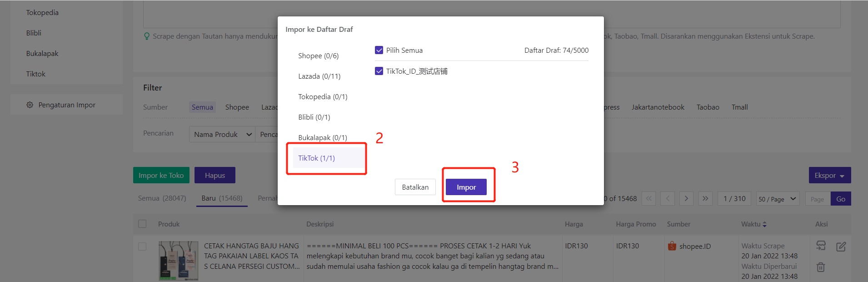
Task: Open the Nama Produk search type dropdown
Action: 222,134
